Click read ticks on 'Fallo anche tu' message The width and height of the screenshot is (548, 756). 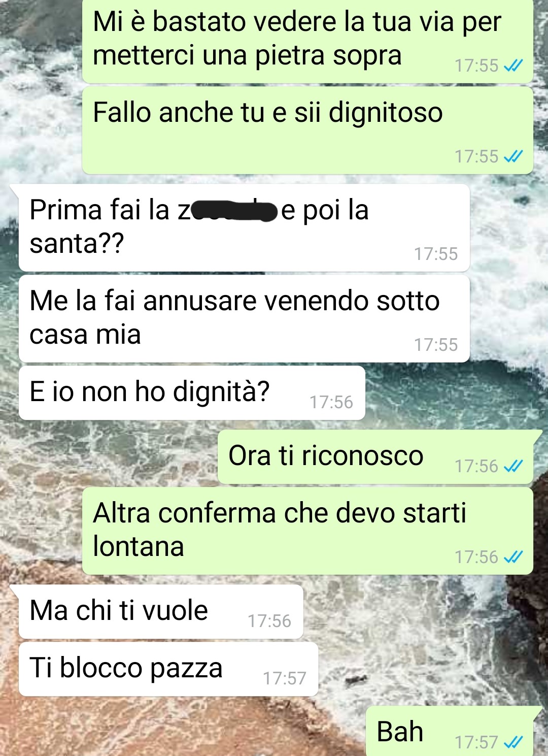[x=513, y=156]
